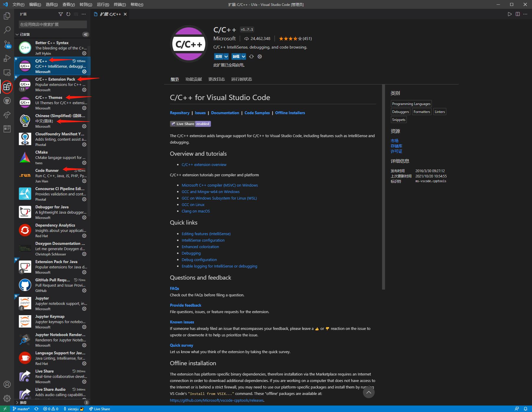
Task: Open the gear menu for C/C++ Themes
Action: click(x=84, y=108)
